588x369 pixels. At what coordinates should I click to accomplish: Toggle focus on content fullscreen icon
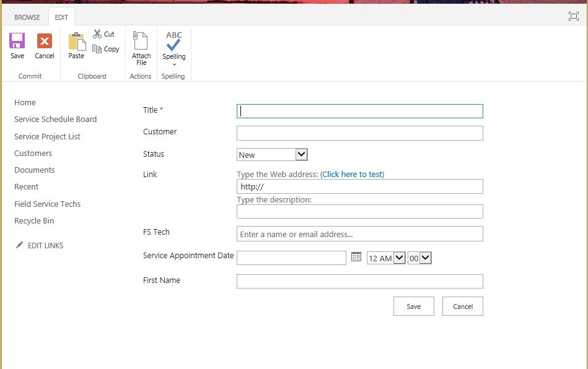573,16
